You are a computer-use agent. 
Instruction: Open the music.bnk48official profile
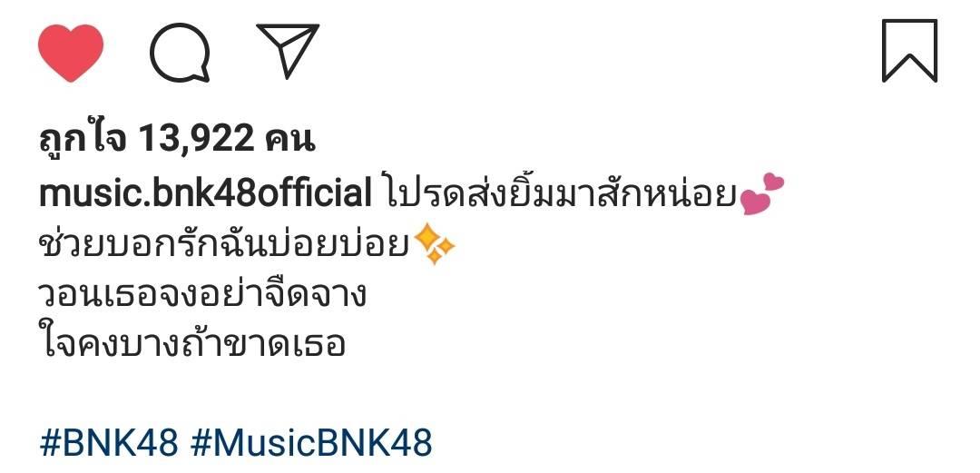(x=205, y=194)
